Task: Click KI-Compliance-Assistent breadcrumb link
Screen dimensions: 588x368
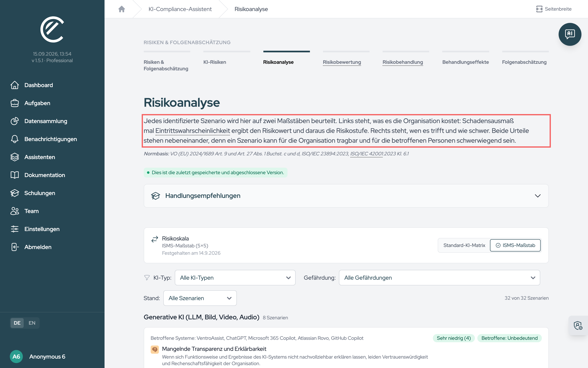Action: 180,9
